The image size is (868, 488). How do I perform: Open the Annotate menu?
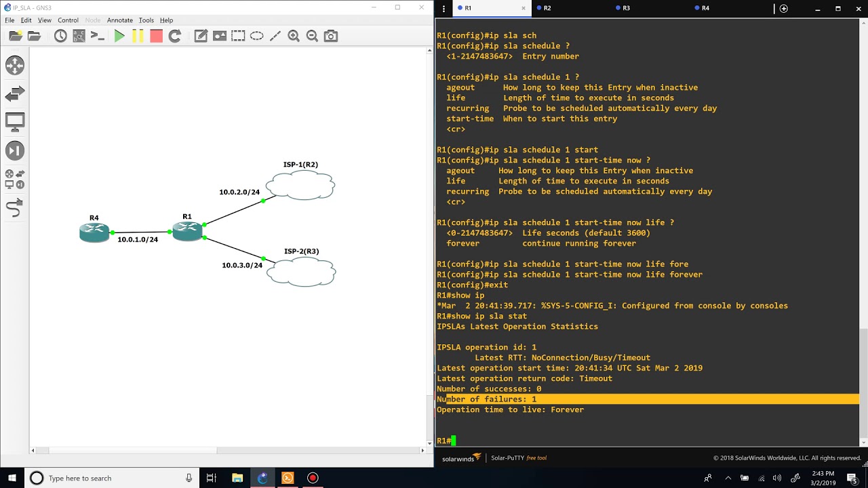[x=120, y=20]
